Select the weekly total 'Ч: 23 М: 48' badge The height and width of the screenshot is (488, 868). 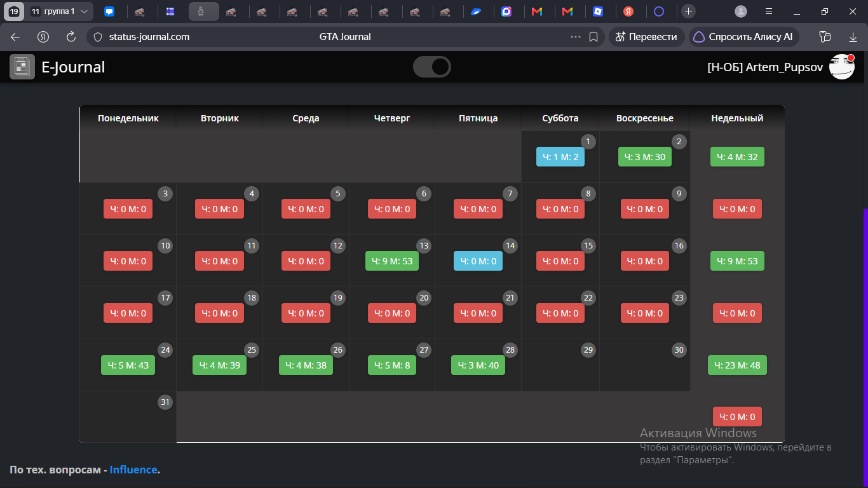point(738,365)
